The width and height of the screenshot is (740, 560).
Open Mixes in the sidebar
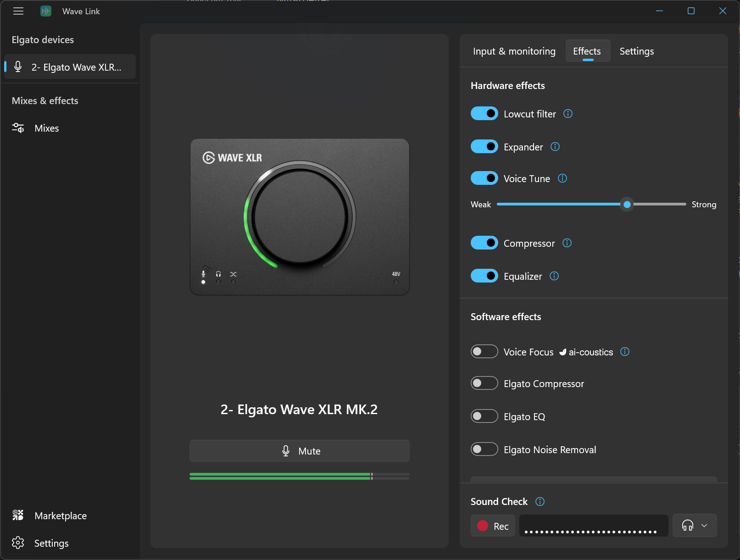70,128
